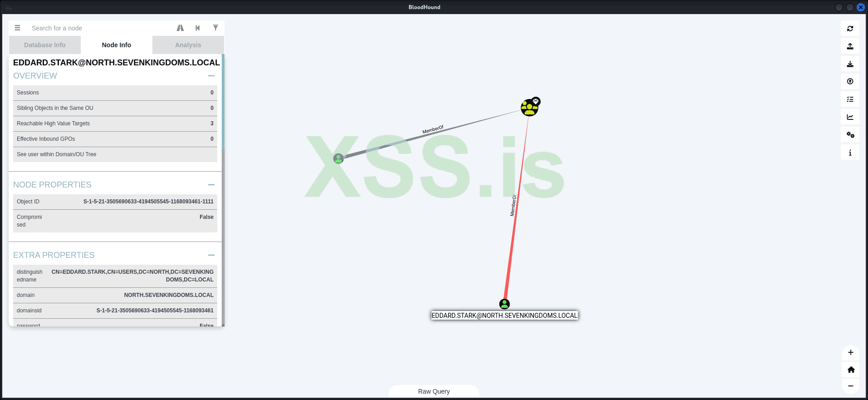Image resolution: width=868 pixels, height=400 pixels.
Task: Focus the Search for a node field
Action: pos(100,28)
